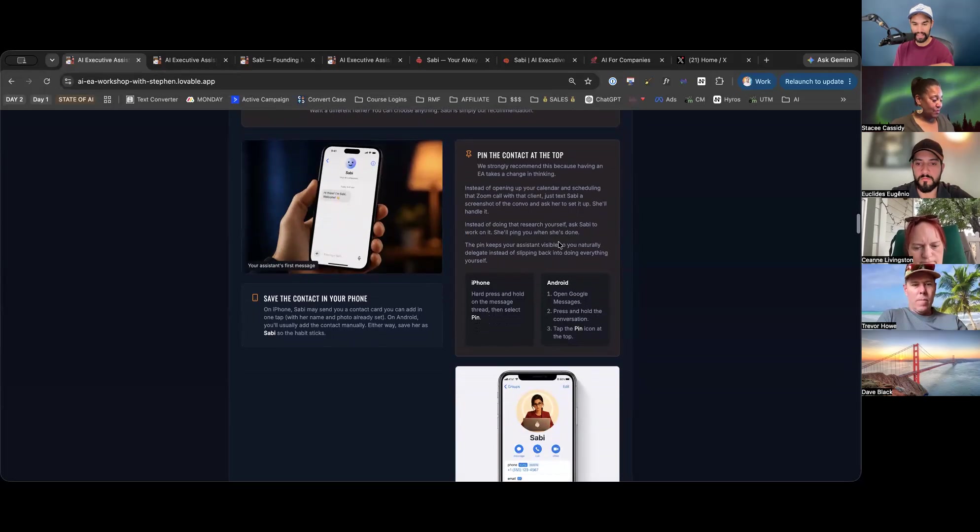Open the Day 1 bookmark
980x532 pixels.
point(40,100)
